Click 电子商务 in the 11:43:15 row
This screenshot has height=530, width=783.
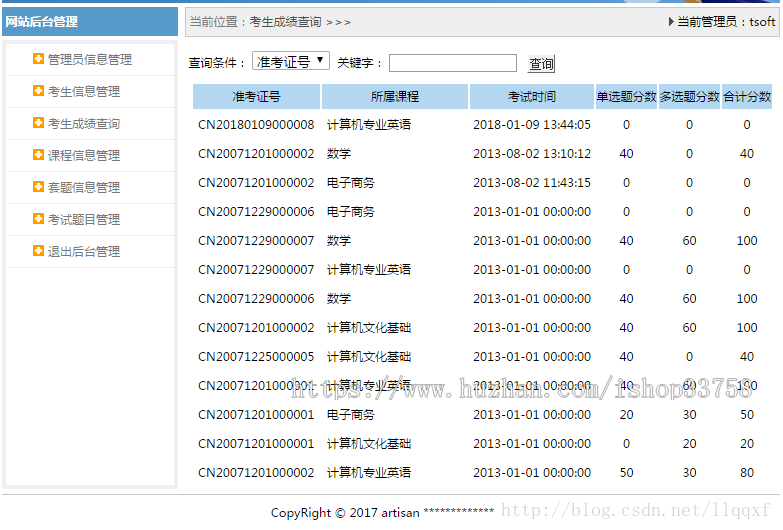coord(351,182)
